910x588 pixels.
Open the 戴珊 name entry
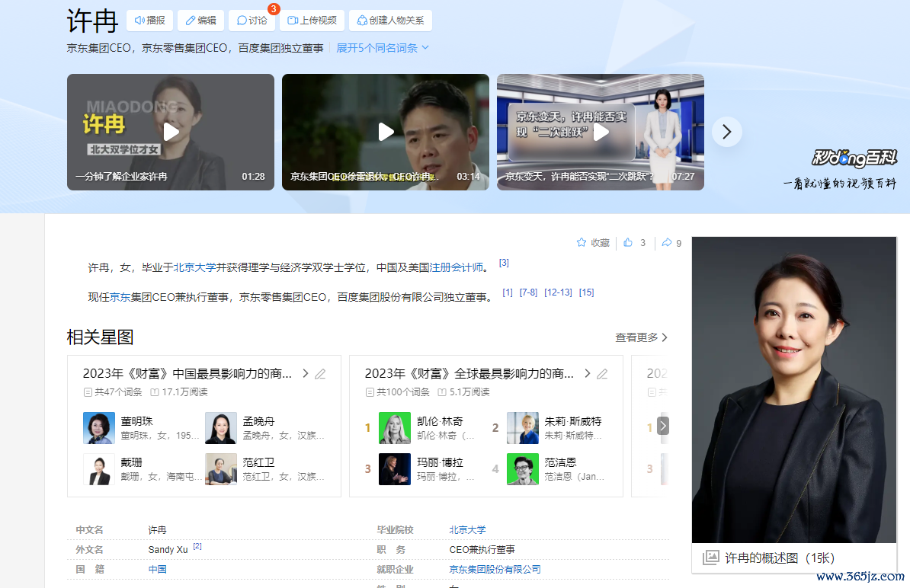132,463
